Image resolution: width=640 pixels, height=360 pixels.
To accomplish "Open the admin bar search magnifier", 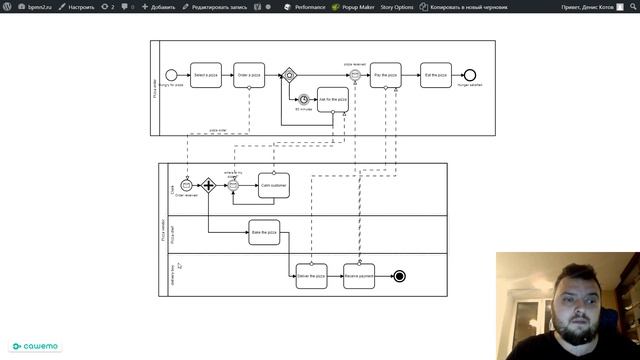I will [633, 7].
